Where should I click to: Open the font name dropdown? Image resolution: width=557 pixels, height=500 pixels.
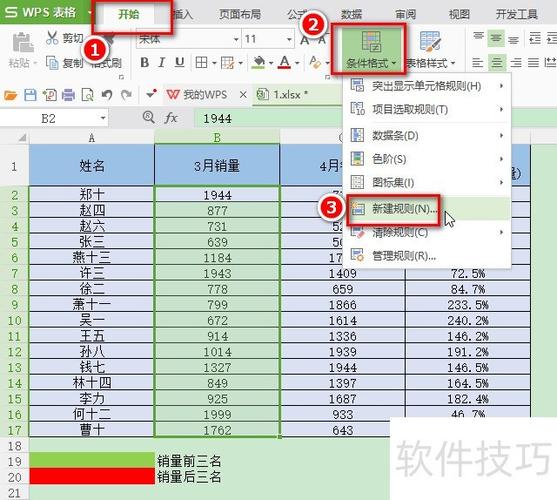pyautogui.click(x=236, y=39)
